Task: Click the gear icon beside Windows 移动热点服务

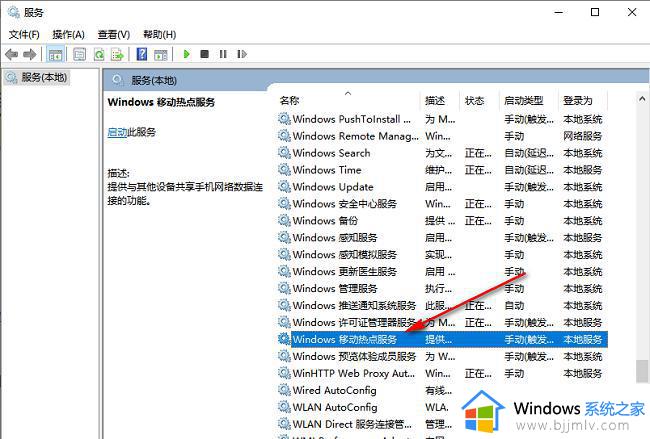Action: [284, 339]
